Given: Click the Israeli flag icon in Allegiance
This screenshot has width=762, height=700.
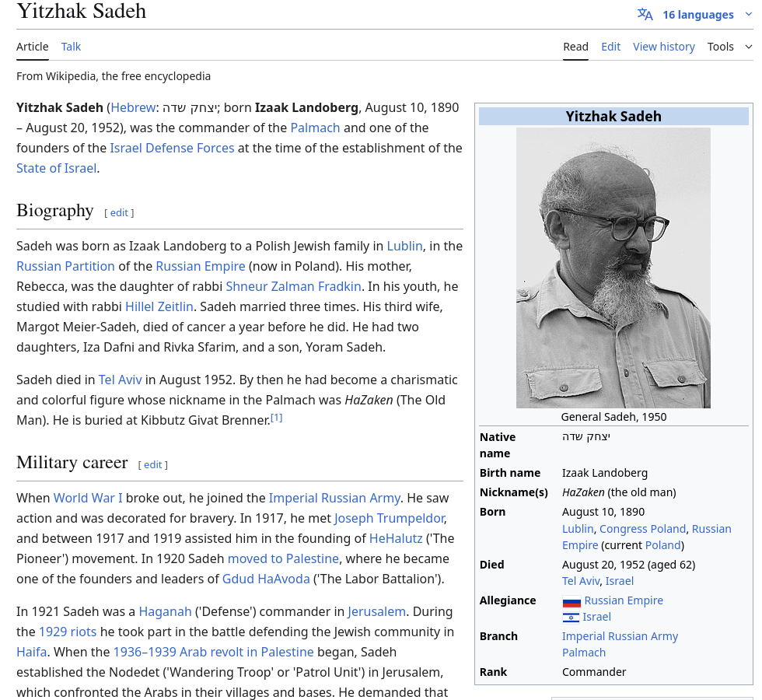Looking at the screenshot, I should point(571,618).
